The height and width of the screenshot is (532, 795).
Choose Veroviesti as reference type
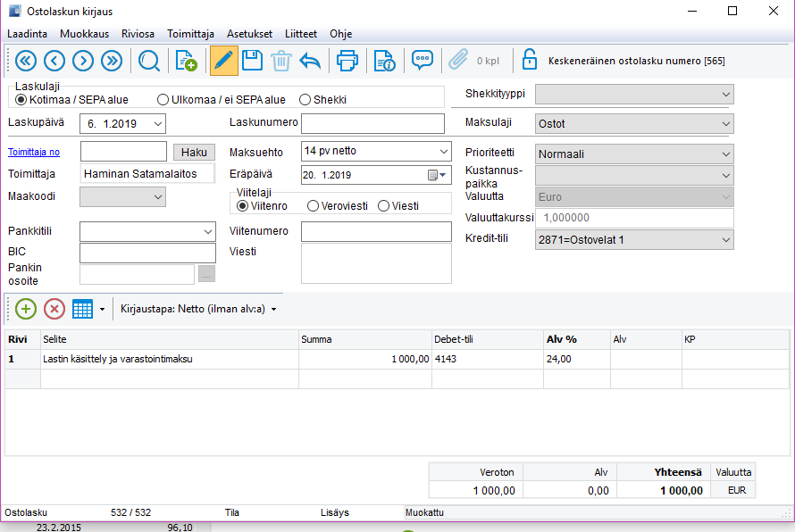[x=314, y=206]
